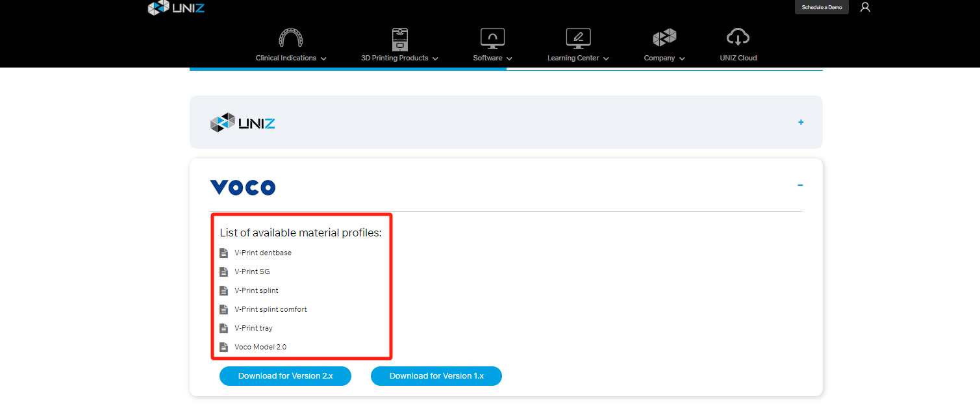Screen dimensions: 980x404
Task: Click the dental arch Clinical Indications icon
Action: pyautogui.click(x=290, y=38)
